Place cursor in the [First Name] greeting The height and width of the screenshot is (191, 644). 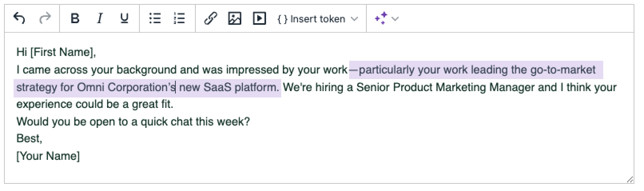tap(63, 52)
